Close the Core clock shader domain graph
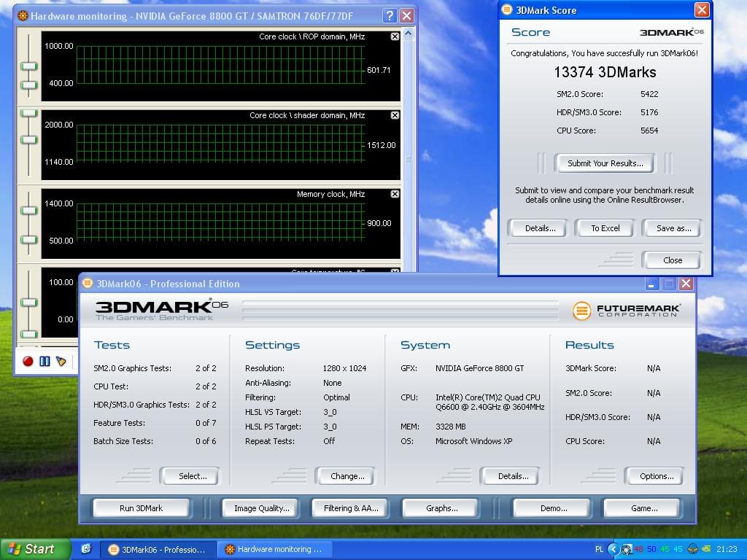 [395, 115]
